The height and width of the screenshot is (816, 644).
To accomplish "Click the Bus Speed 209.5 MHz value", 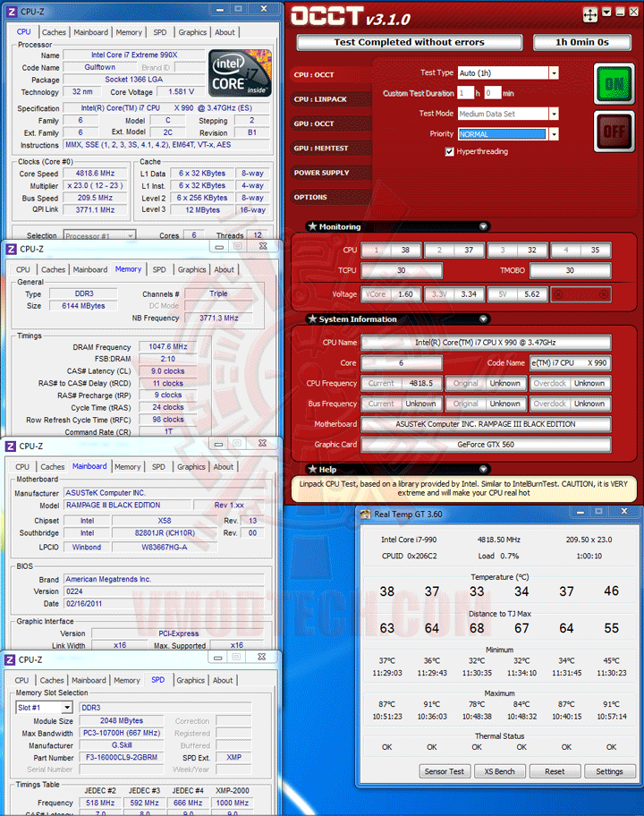I will [x=95, y=198].
